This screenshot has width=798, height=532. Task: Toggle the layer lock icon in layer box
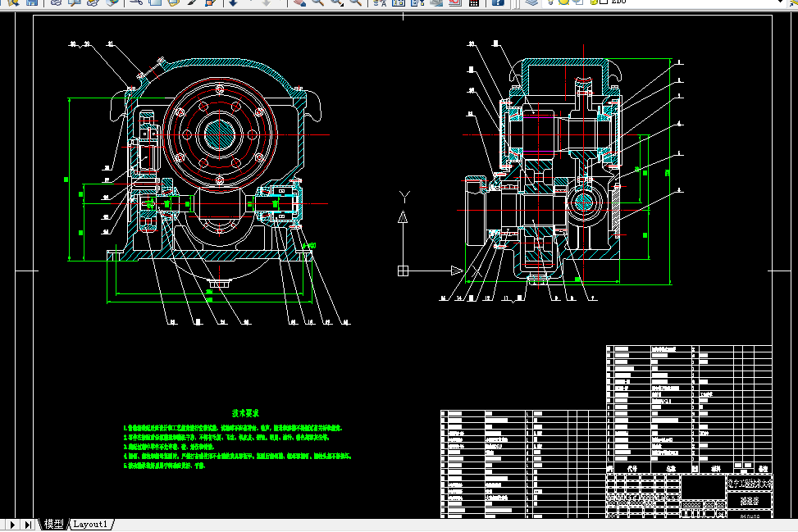click(x=594, y=2)
